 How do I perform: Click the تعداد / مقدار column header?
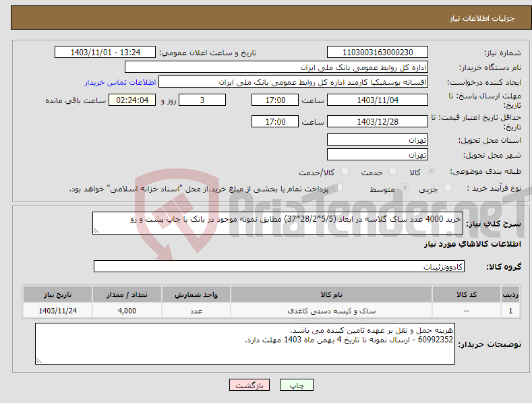[x=127, y=294]
